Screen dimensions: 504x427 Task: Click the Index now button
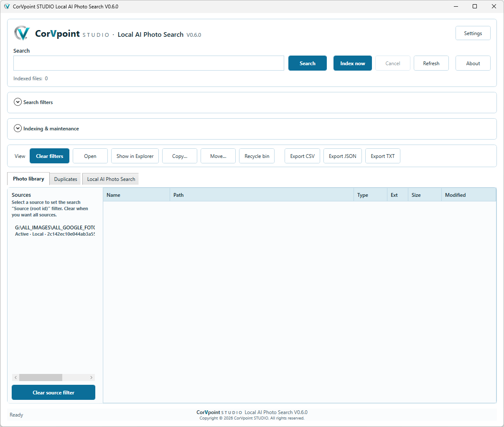(352, 63)
